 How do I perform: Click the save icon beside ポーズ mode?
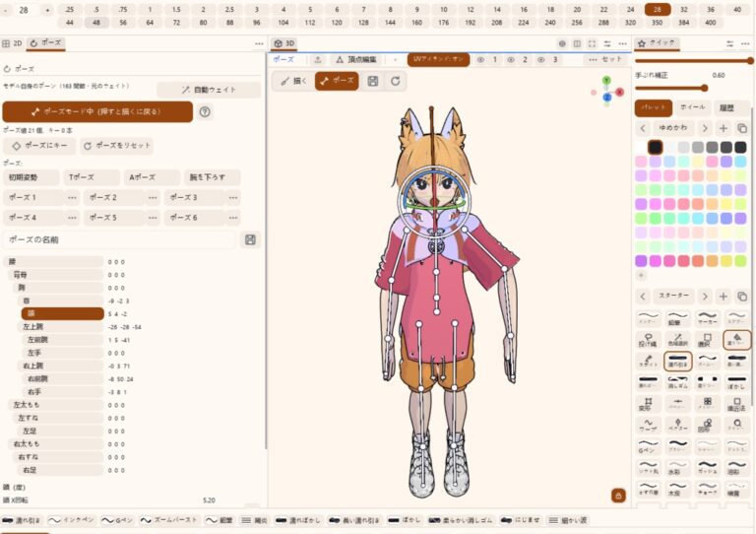pyautogui.click(x=373, y=81)
